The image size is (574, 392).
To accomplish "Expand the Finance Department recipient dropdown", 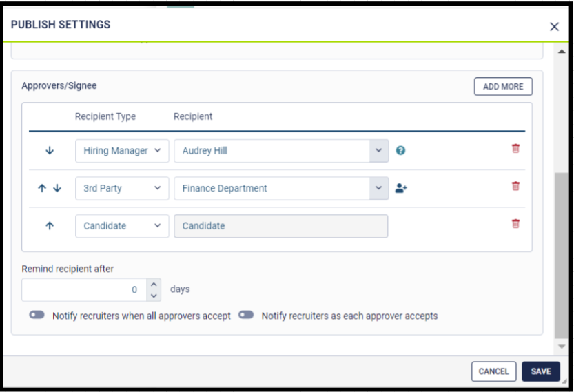I will (378, 188).
